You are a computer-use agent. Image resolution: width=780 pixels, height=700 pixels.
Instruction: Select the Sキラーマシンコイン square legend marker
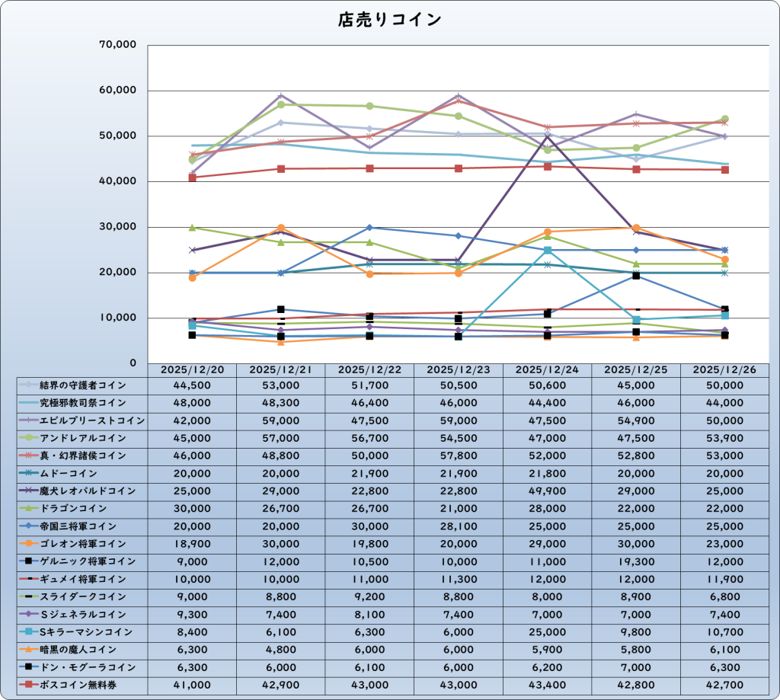point(28,632)
